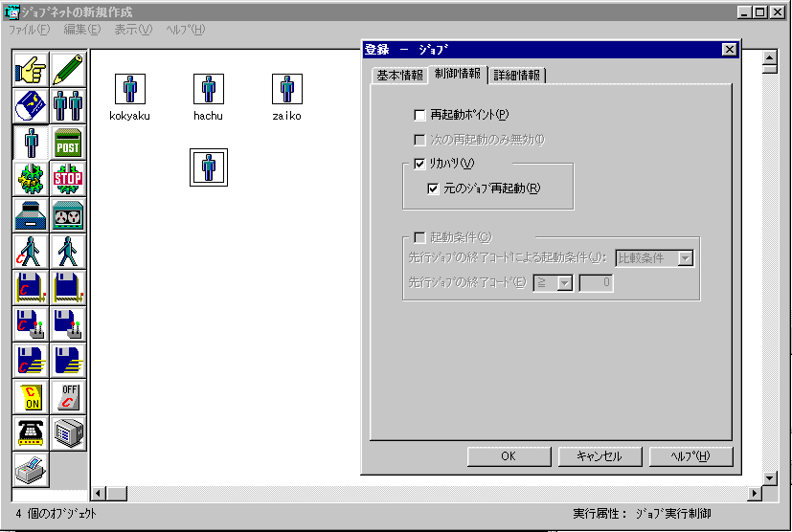This screenshot has width=792, height=532.
Task: Click striped floppy icon without C
Action: pos(68,361)
